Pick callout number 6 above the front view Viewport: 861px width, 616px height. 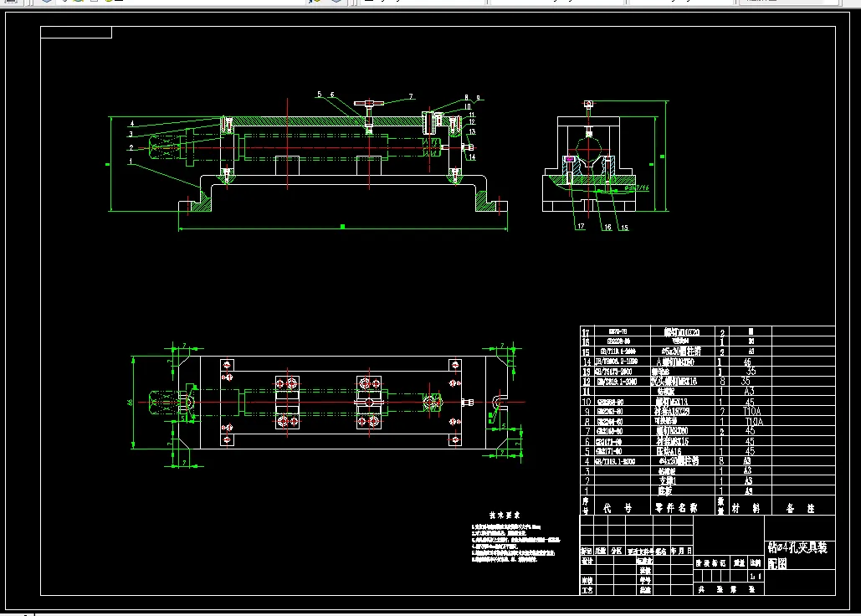pos(331,95)
